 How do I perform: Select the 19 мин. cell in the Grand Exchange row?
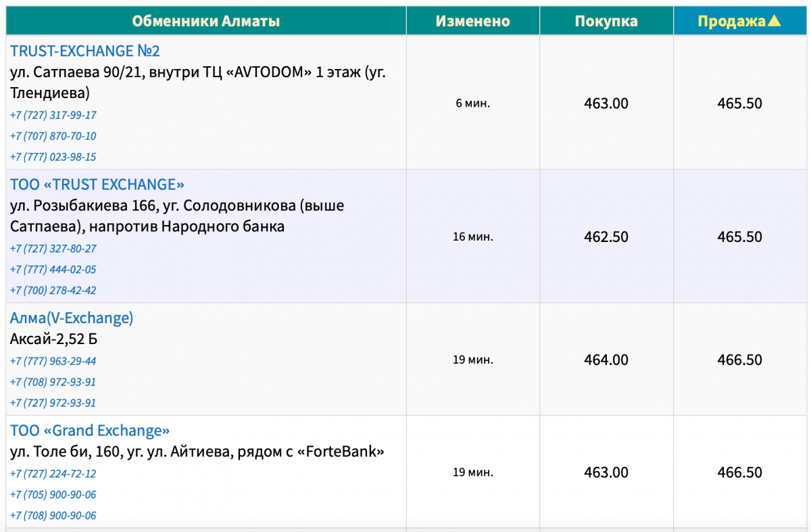473,473
